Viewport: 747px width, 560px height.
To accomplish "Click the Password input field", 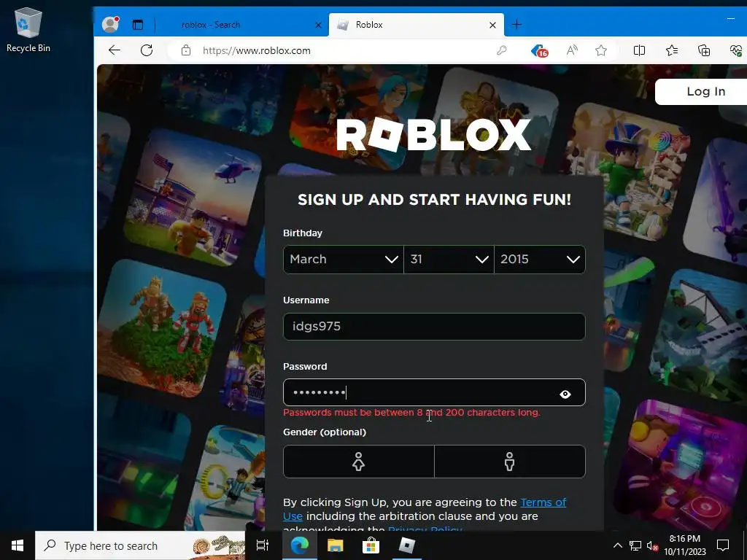I will (x=434, y=393).
